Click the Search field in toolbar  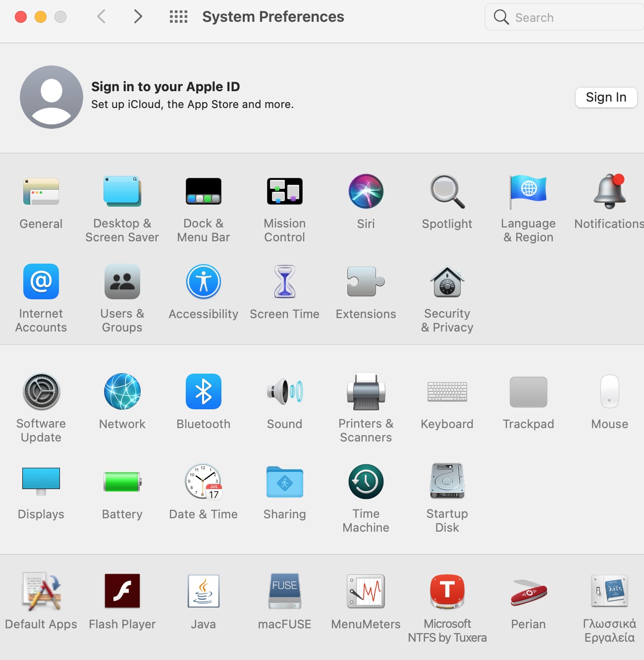pyautogui.click(x=565, y=17)
